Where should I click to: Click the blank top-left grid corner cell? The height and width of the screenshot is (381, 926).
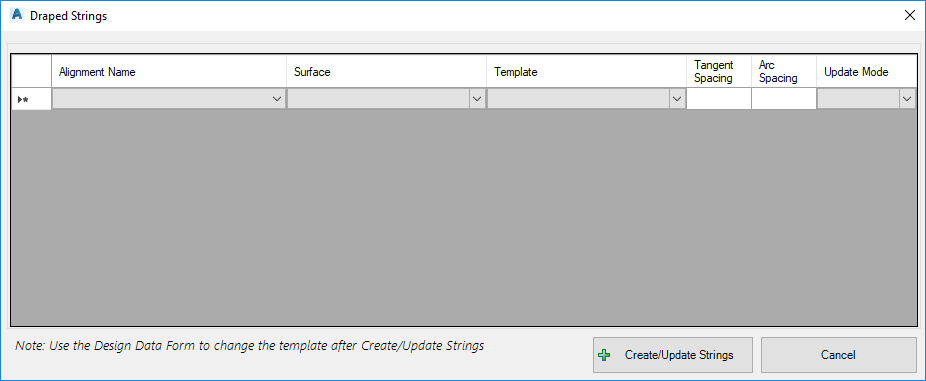(x=31, y=72)
